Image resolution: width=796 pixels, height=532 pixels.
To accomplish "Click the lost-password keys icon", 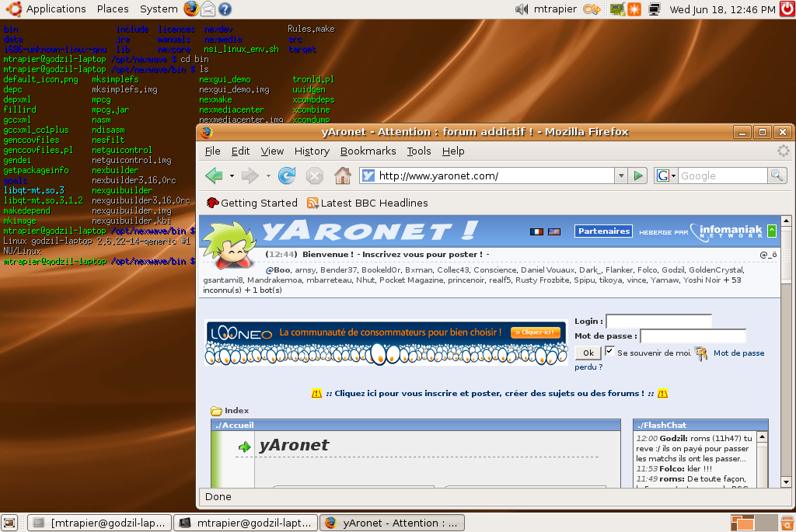I will pos(701,353).
